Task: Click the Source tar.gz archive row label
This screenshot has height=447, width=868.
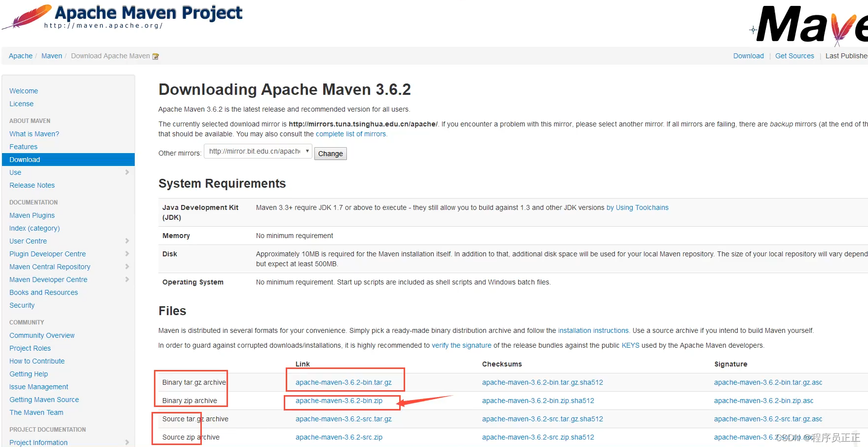Action: [x=195, y=419]
